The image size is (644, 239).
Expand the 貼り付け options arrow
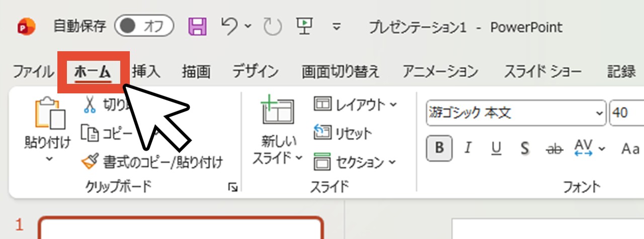[49, 159]
